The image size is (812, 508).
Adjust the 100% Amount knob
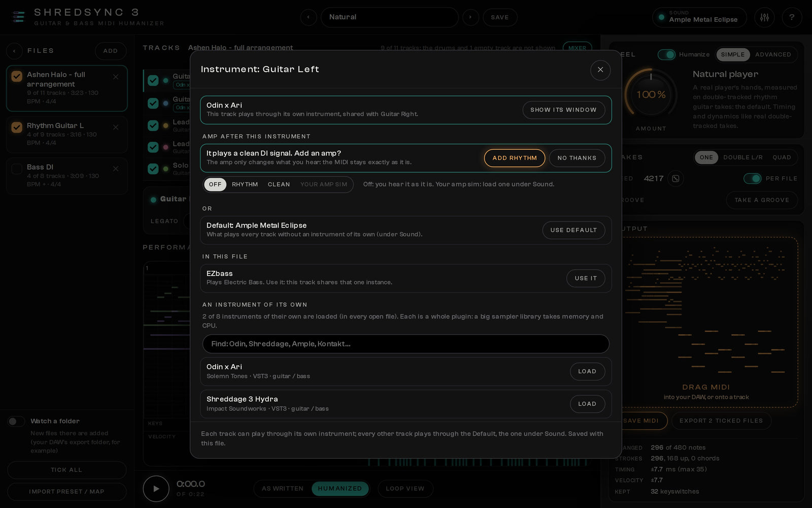[651, 95]
